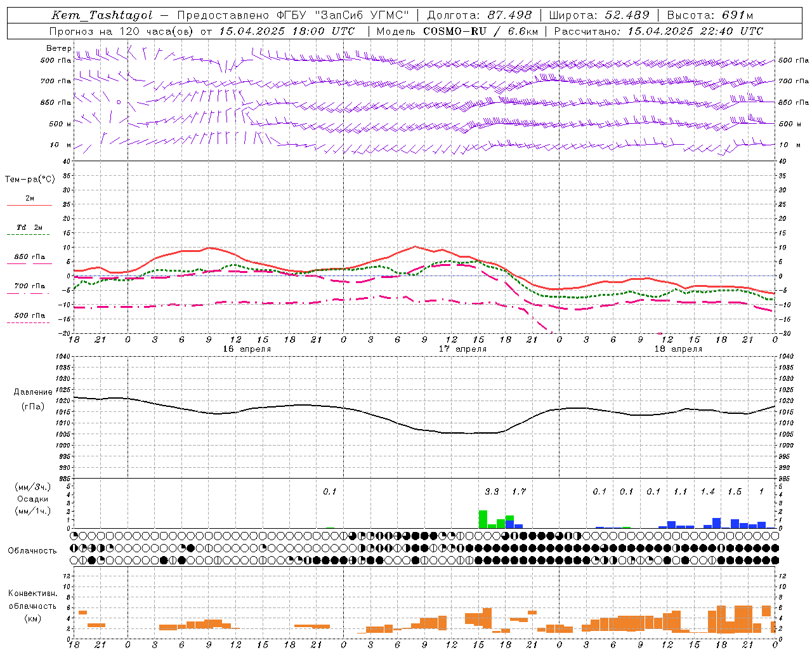Click the (мм/1ч.) precipitation unit label
This screenshot has width=812, height=650.
coord(33,511)
